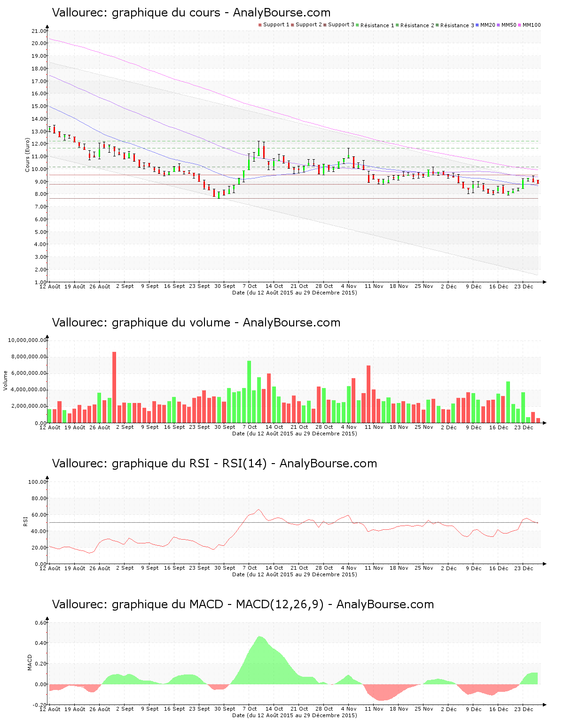The width and height of the screenshot is (564, 728).
Task: Select the 'Résistance 3' legend label
Action: (457, 25)
